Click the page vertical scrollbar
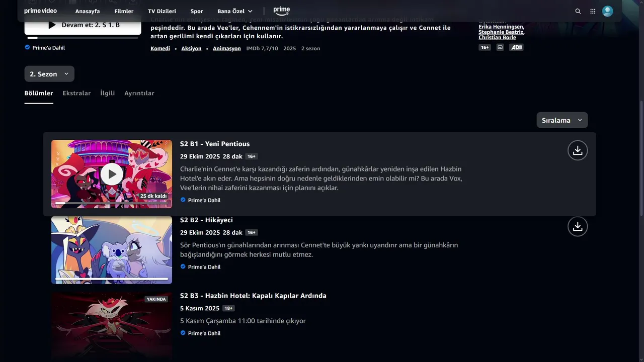The width and height of the screenshot is (644, 362). point(641,158)
